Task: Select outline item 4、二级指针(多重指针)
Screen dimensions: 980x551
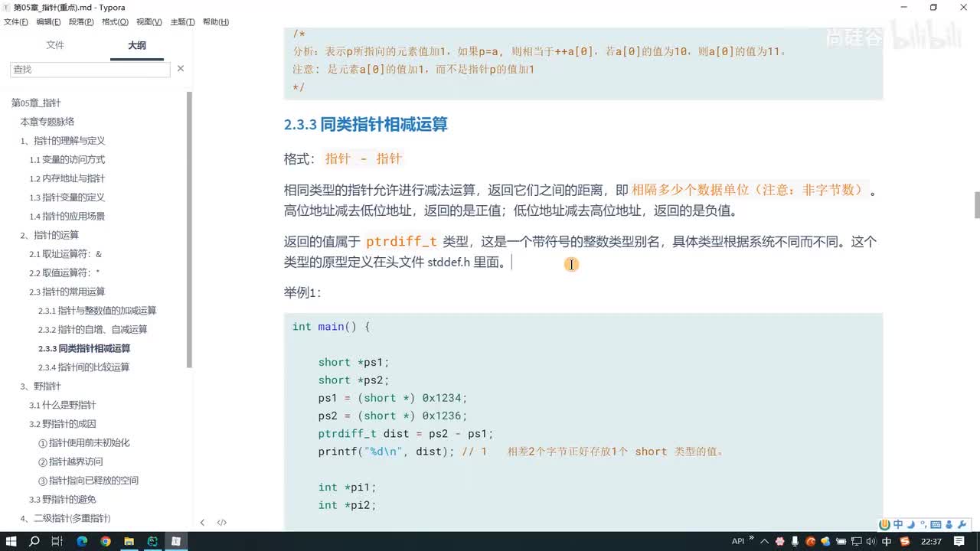Action: [65, 518]
